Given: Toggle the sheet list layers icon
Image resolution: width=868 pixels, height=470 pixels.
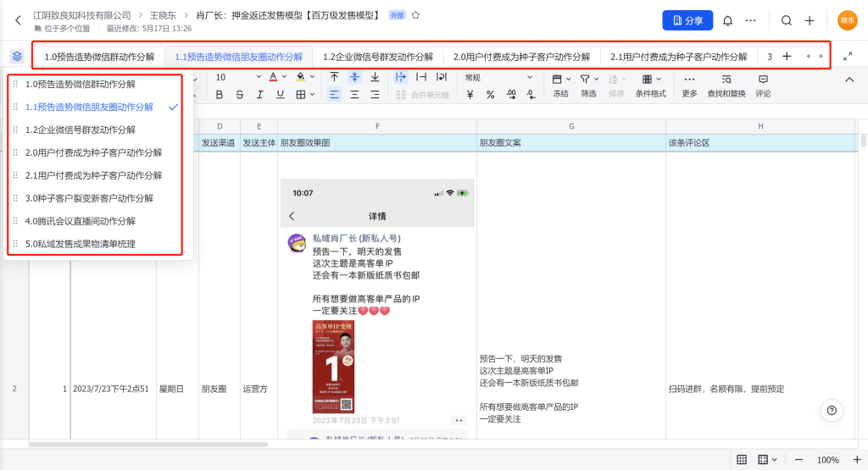Looking at the screenshot, I should (x=17, y=57).
